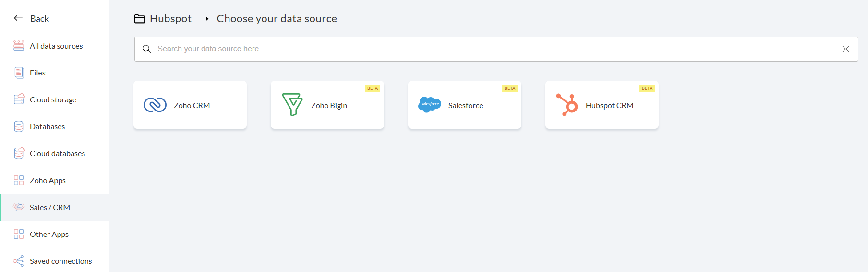Show Cloud databases sources

[57, 154]
